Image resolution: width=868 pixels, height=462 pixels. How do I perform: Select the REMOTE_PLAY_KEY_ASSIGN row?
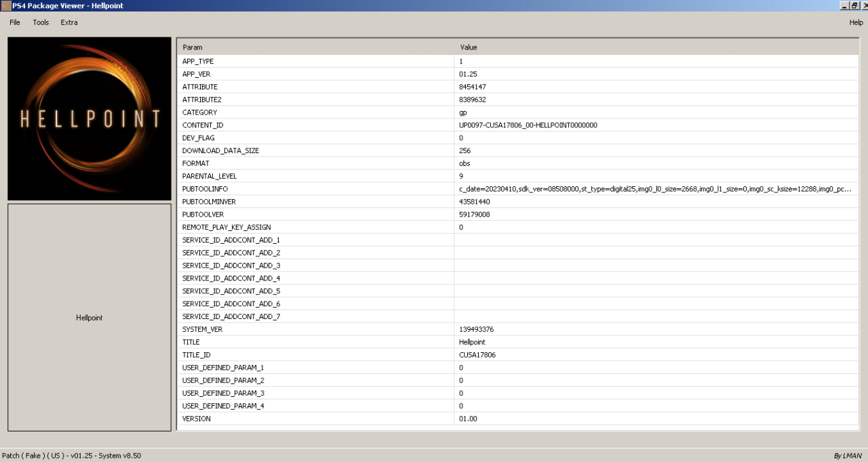(x=518, y=227)
